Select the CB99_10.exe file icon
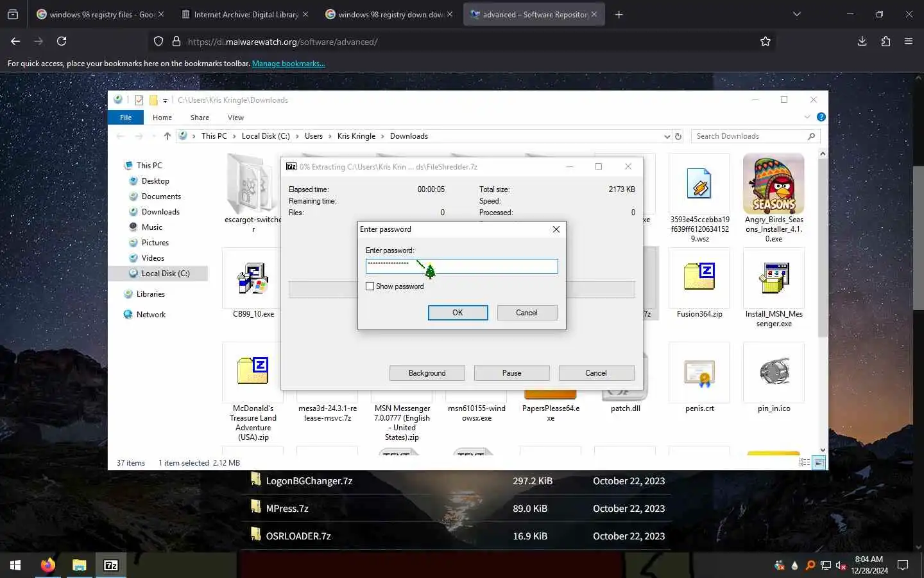Viewport: 924px width, 578px height. [253, 277]
